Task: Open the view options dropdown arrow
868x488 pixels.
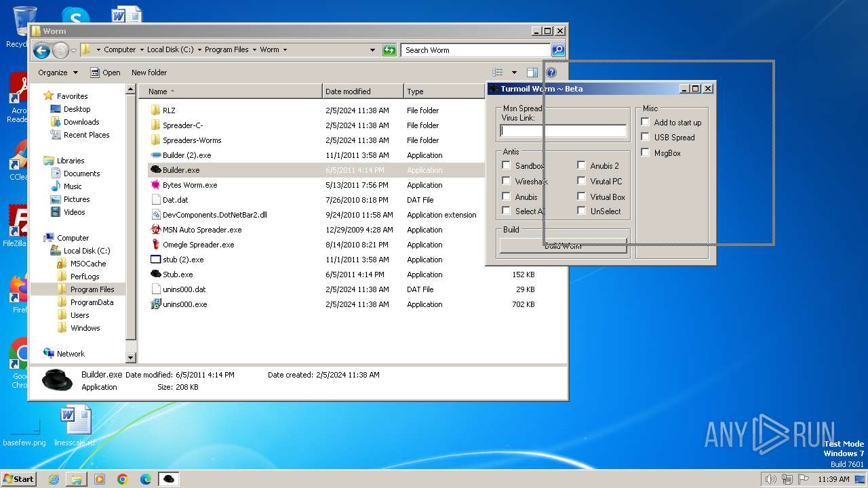Action: tap(514, 73)
